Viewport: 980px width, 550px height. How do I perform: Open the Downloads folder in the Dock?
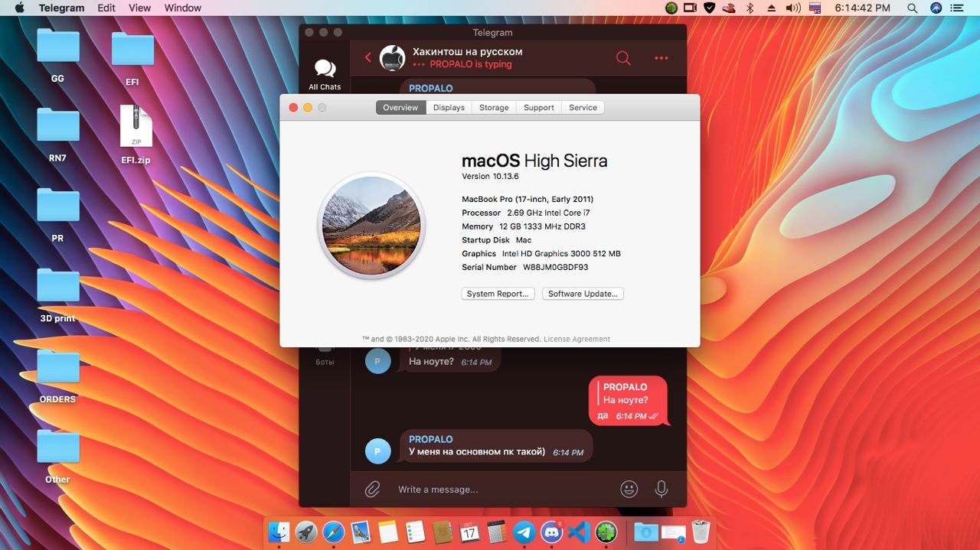(646, 532)
